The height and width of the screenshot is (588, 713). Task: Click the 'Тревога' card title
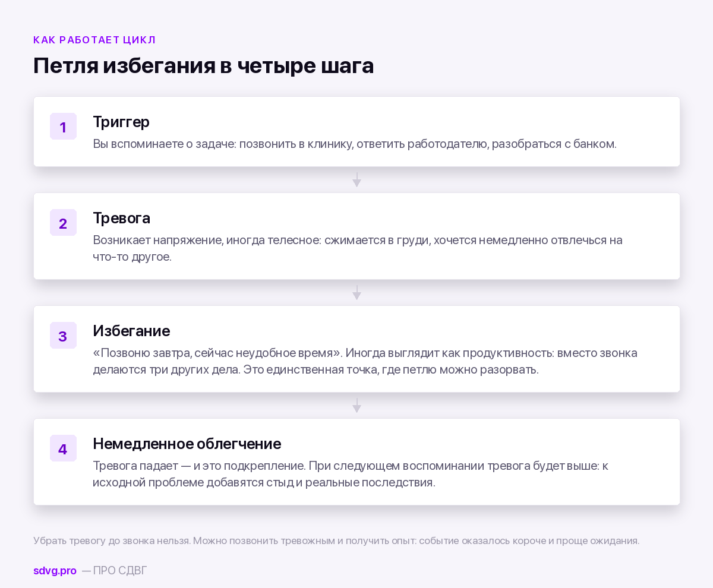tap(121, 218)
